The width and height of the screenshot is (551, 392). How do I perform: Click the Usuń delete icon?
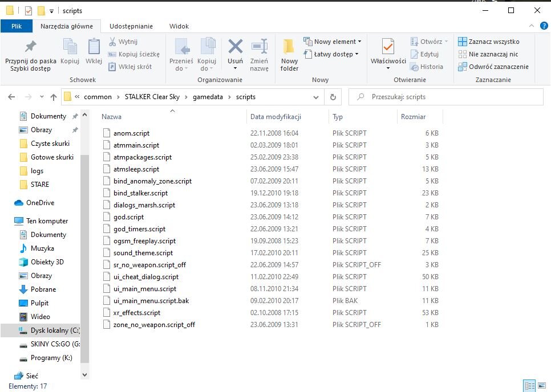pos(235,48)
